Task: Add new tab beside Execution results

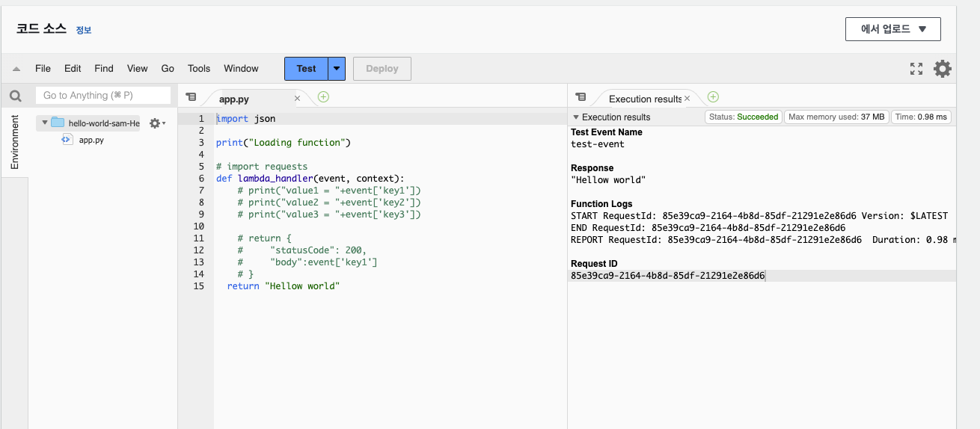Action: click(x=713, y=97)
